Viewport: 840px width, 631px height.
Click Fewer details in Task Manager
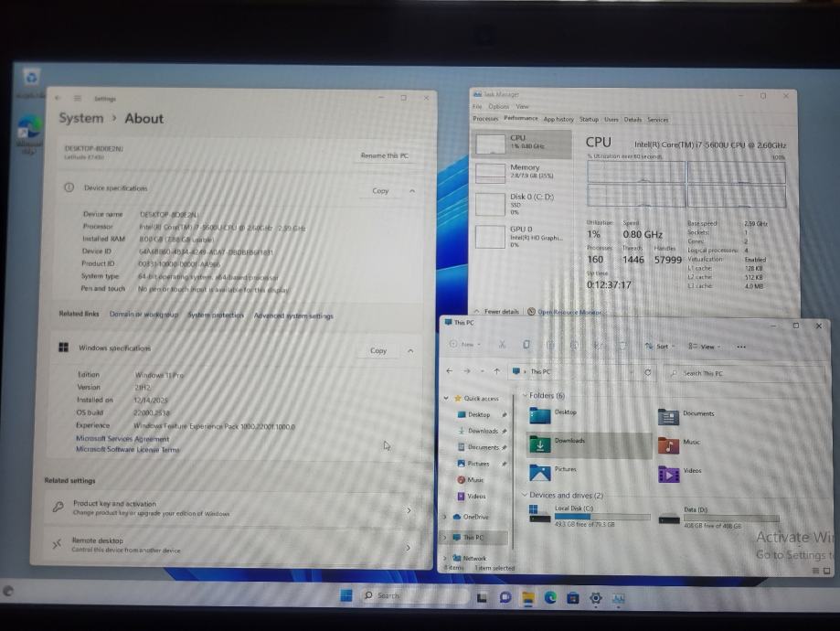(x=496, y=311)
